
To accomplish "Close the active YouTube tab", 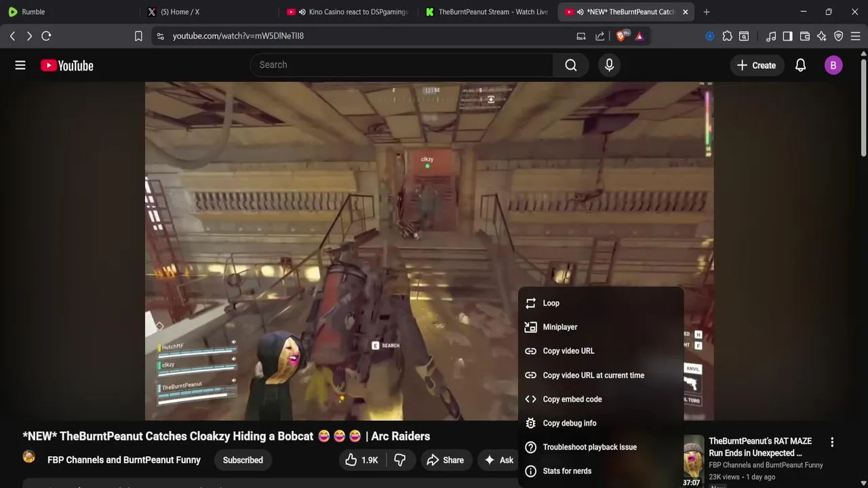I will point(685,12).
